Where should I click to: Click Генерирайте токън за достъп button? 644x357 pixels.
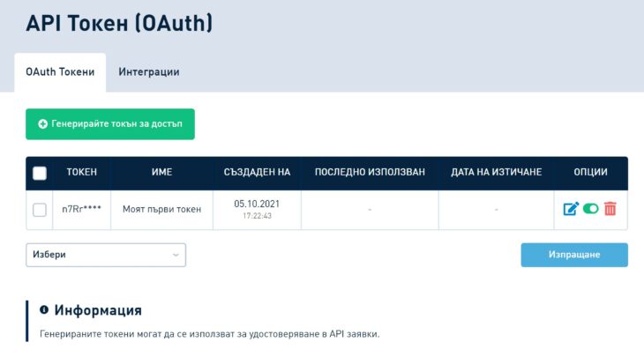pyautogui.click(x=110, y=124)
